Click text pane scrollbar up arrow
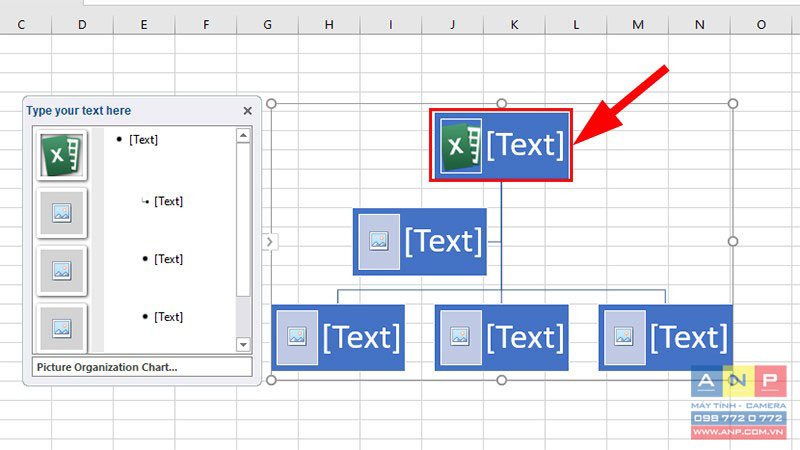 click(243, 136)
